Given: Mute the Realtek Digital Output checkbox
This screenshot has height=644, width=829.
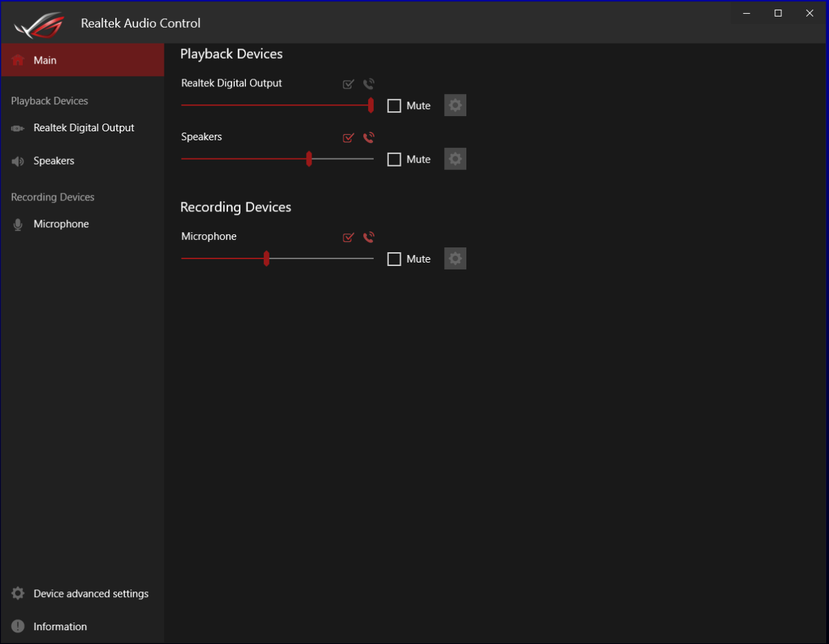Looking at the screenshot, I should point(394,106).
